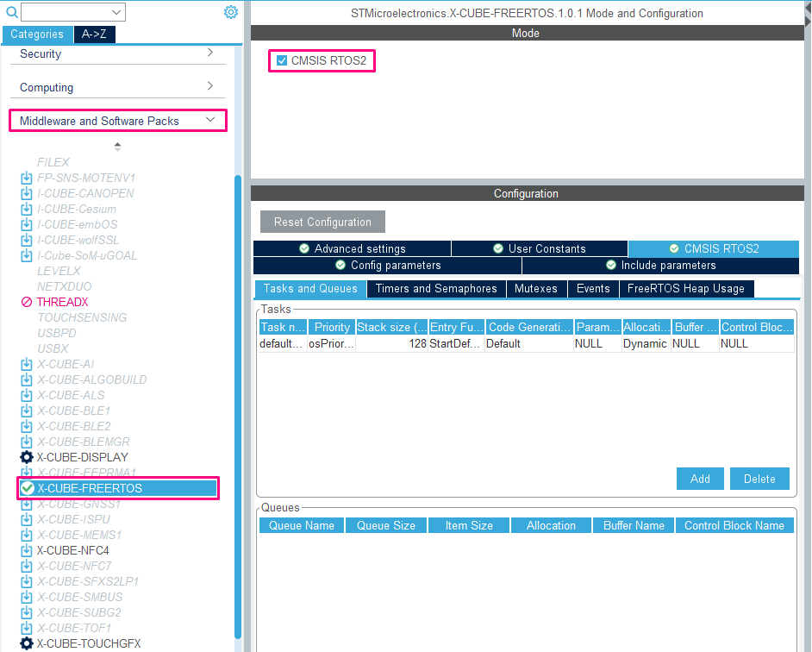Image resolution: width=812 pixels, height=652 pixels.
Task: Click the Priority column header in Tasks
Action: (332, 327)
